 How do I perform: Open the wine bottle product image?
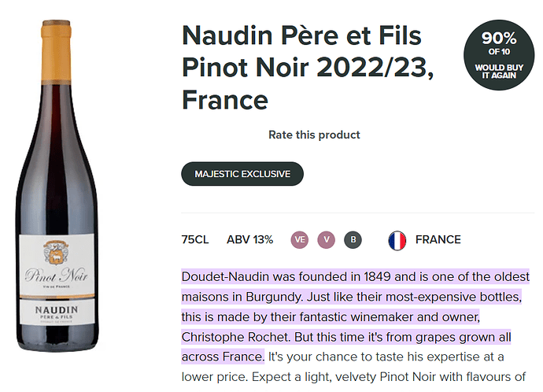click(x=57, y=186)
